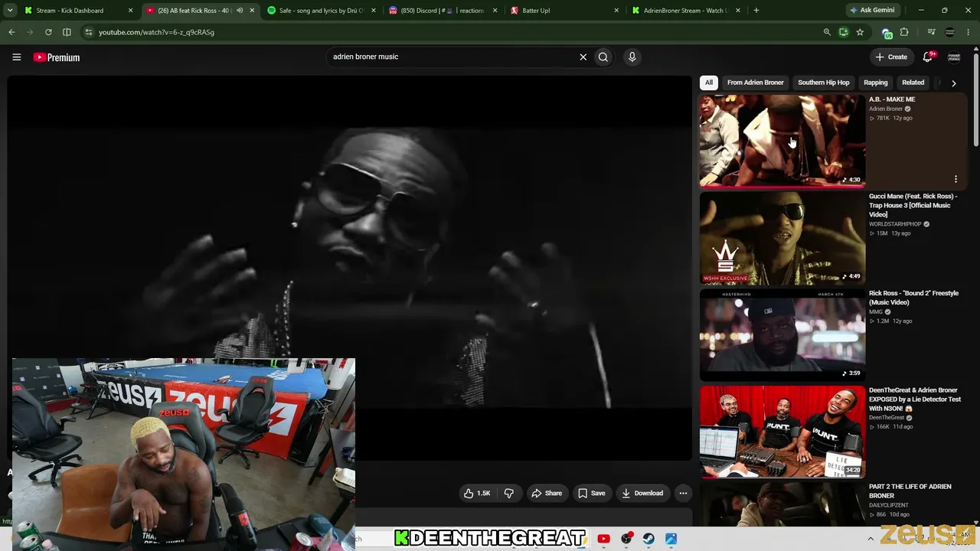Go to YouTube Premium home logo
The image size is (980, 551).
(x=57, y=57)
